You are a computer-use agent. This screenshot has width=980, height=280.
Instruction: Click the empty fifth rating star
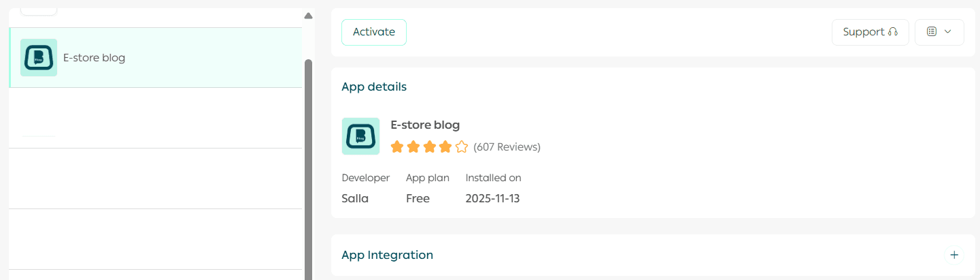[x=462, y=146]
